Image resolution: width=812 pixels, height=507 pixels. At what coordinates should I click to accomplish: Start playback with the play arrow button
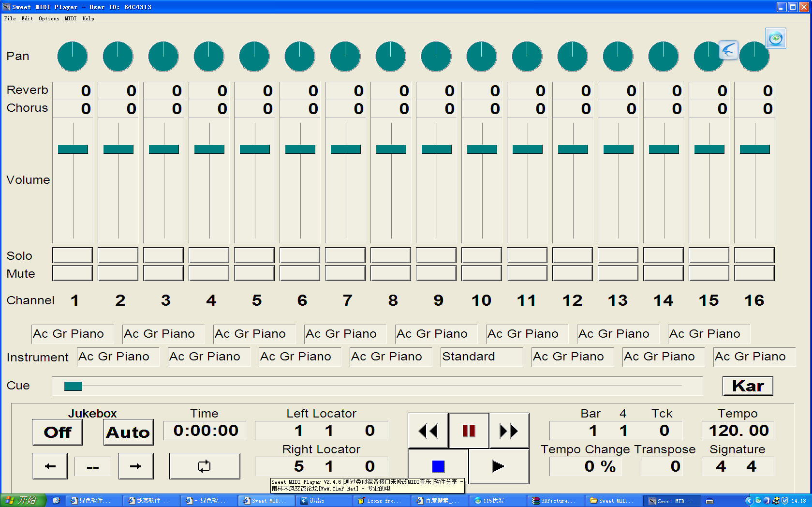click(498, 466)
